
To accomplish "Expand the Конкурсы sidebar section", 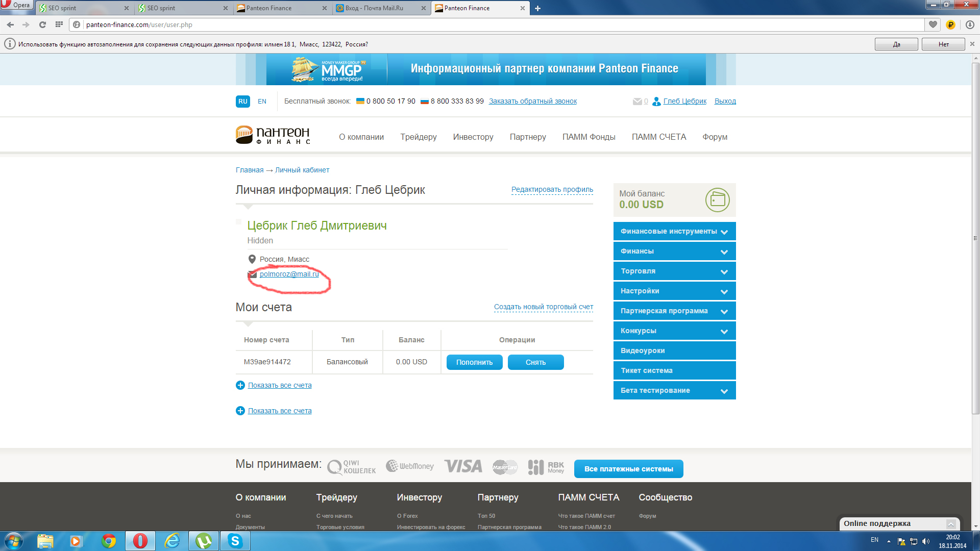I will [674, 331].
